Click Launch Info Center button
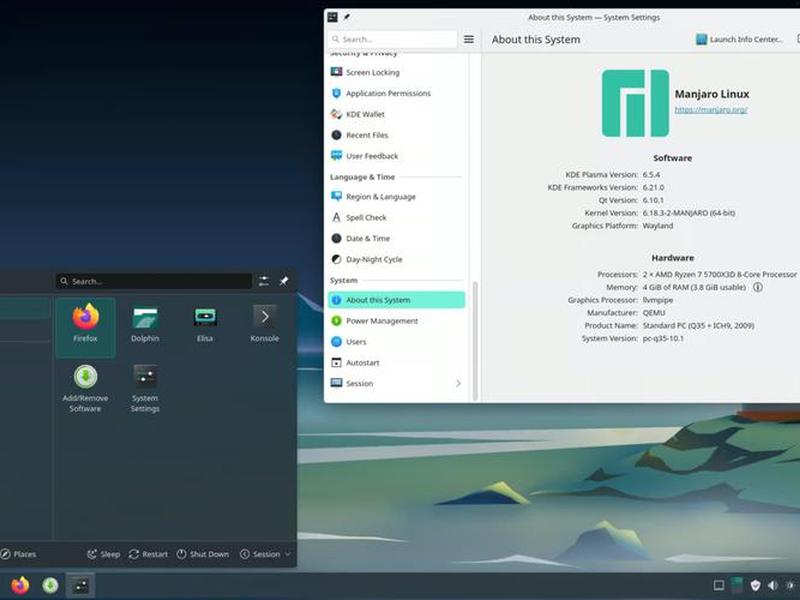The image size is (800, 600). 739,39
